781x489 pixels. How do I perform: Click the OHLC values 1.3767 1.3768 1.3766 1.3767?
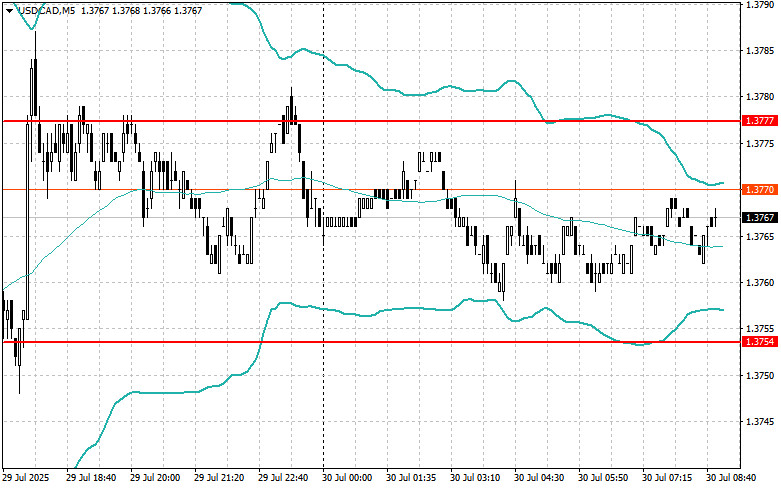[141, 10]
